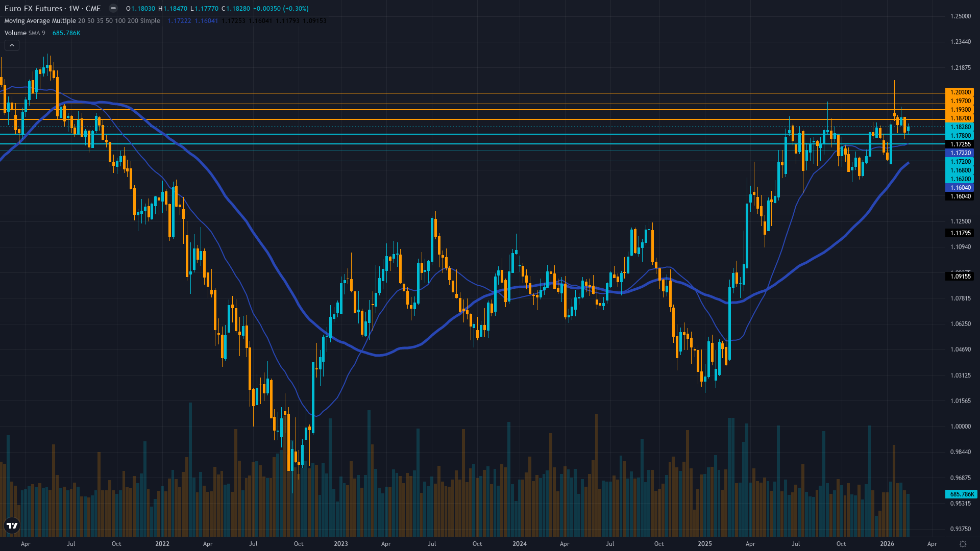Click the 1.21875 price scale value
Image resolution: width=980 pixels, height=551 pixels.
click(x=961, y=68)
